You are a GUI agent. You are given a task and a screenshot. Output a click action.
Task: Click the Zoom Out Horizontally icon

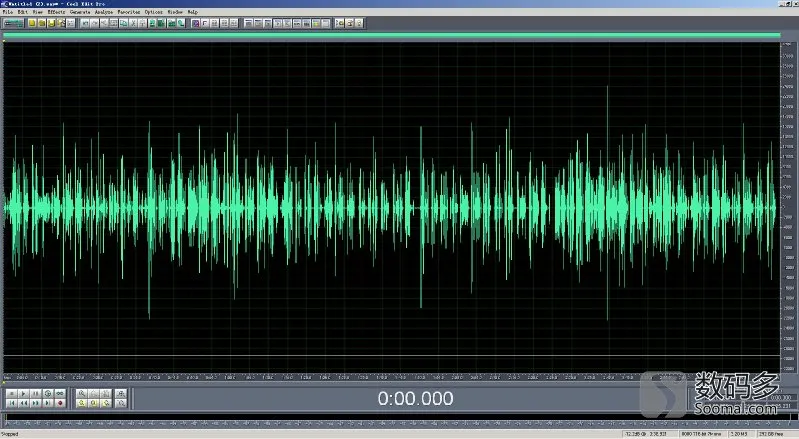pos(94,394)
